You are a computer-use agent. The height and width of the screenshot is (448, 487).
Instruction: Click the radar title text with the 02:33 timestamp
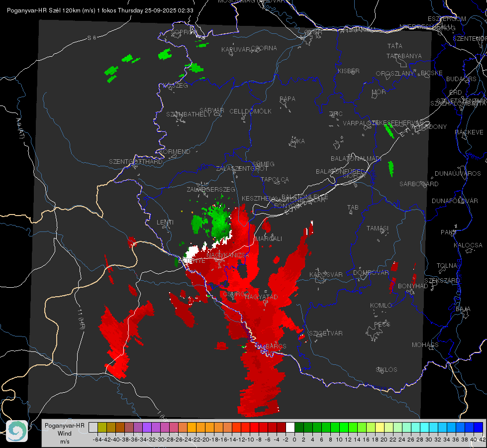click(100, 10)
